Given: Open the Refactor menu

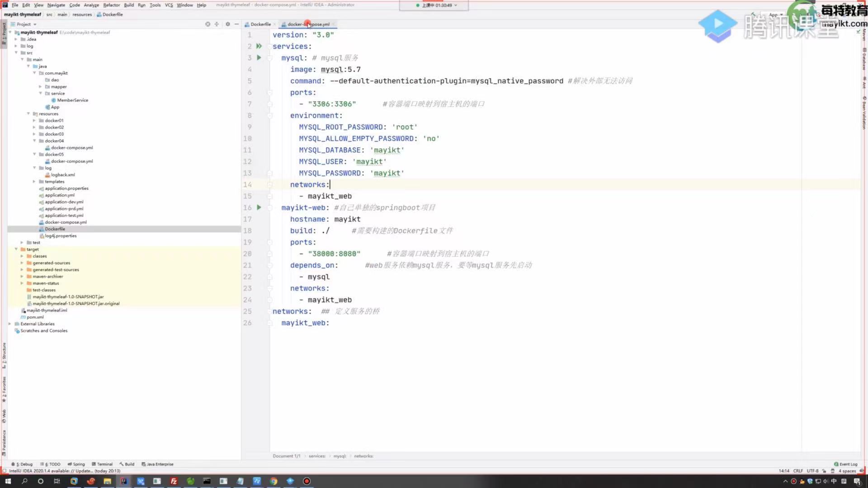Looking at the screenshot, I should (111, 5).
